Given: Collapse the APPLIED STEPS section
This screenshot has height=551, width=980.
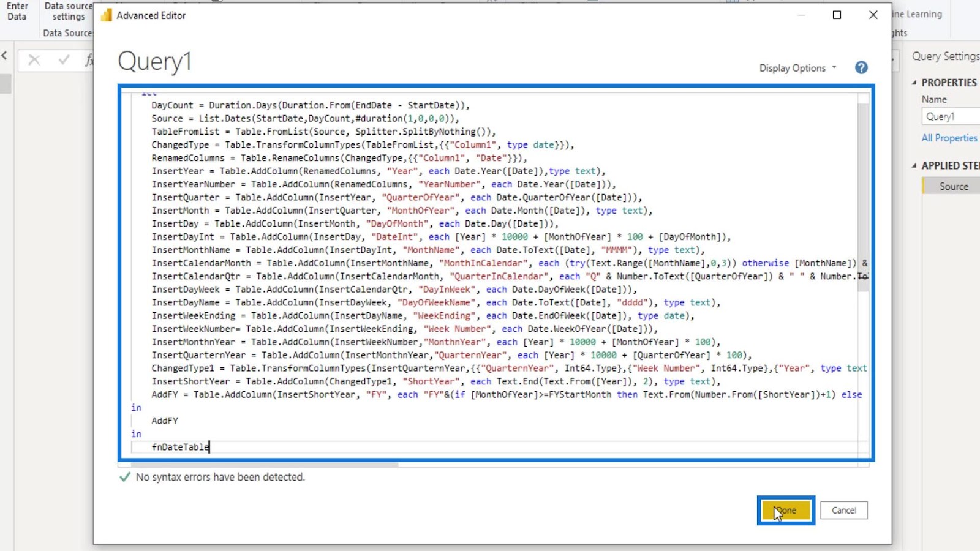Looking at the screenshot, I should click(x=914, y=166).
